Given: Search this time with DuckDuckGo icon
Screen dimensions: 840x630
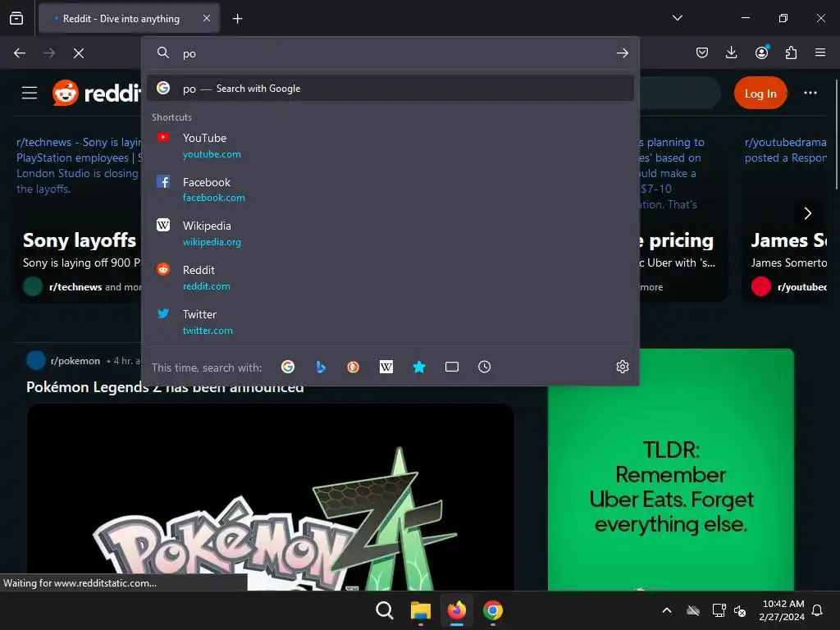Looking at the screenshot, I should tap(353, 367).
